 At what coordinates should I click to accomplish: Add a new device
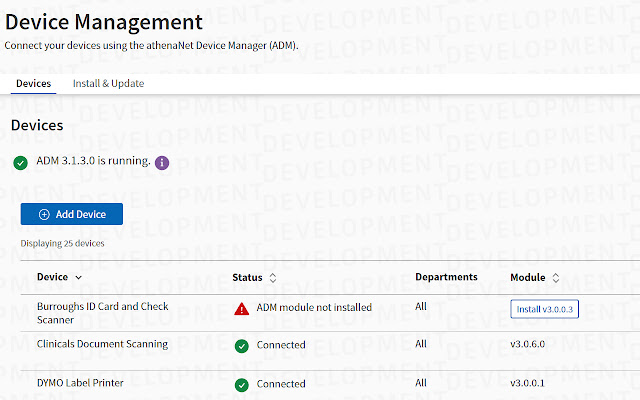tap(72, 214)
